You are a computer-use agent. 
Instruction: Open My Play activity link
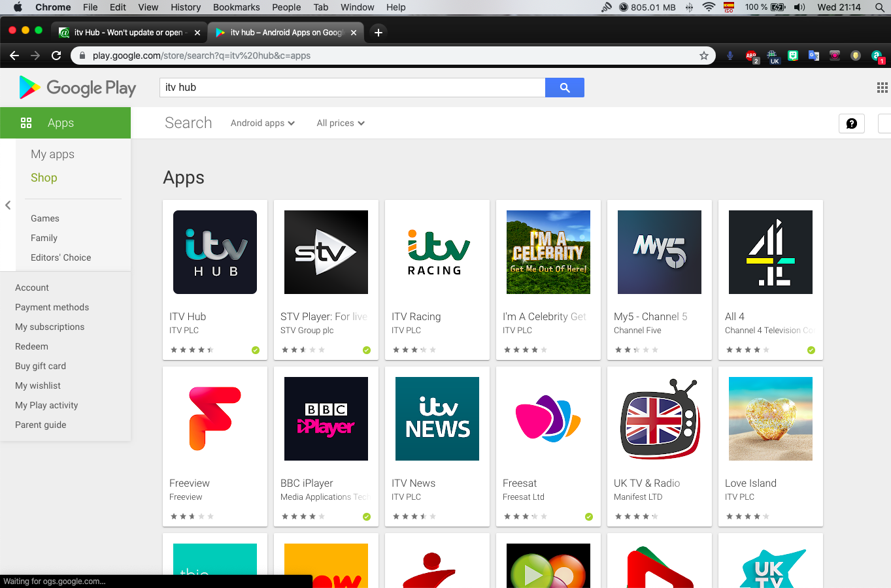[x=46, y=405]
